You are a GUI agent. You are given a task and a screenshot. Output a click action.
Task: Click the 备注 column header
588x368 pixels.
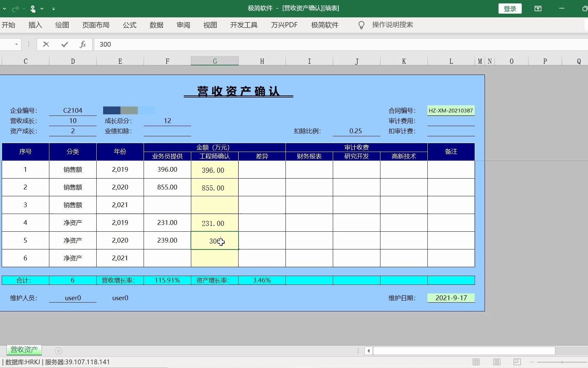coord(451,152)
